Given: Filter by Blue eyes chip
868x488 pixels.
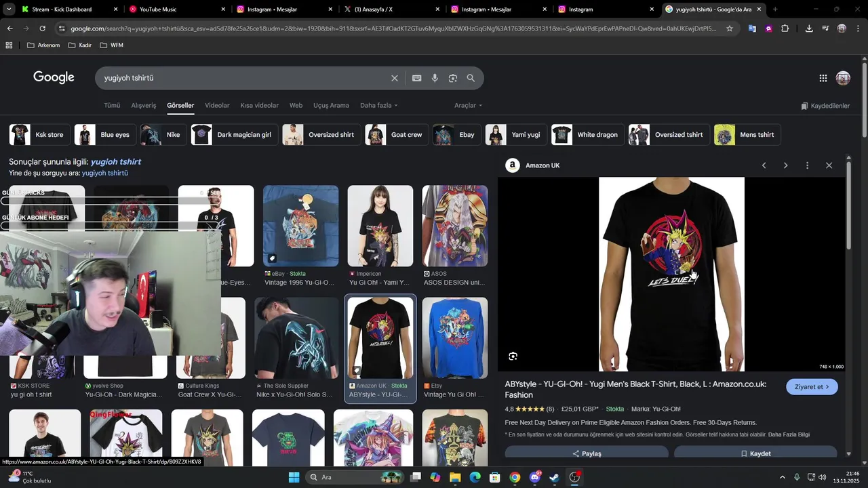Looking at the screenshot, I should [105, 135].
